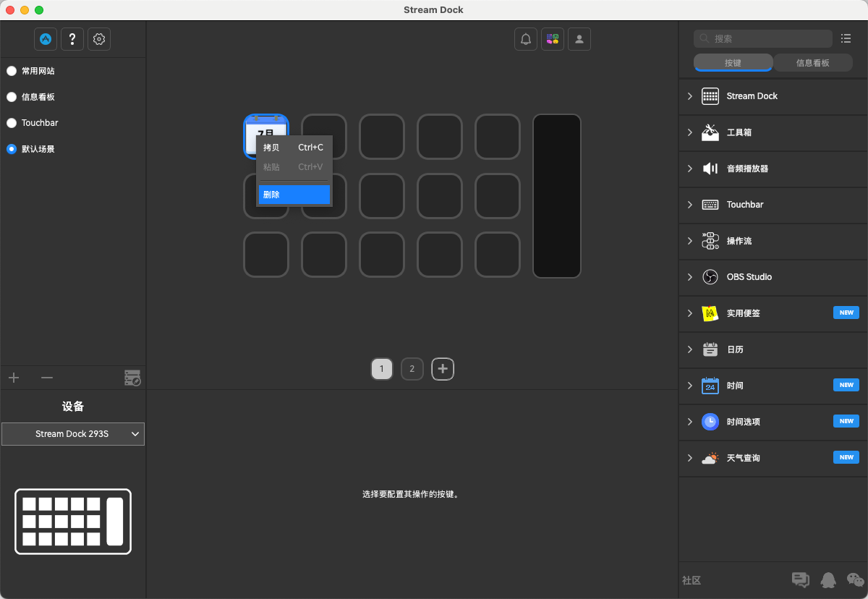This screenshot has width=868, height=599.
Task: Select the 常用网站 scene radio button
Action: [x=12, y=71]
